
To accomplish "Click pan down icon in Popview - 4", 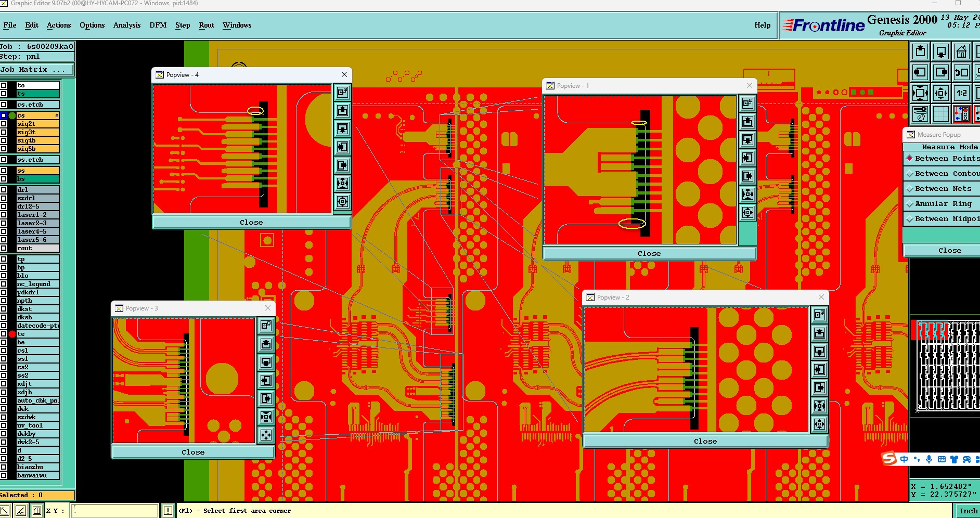I will [342, 129].
